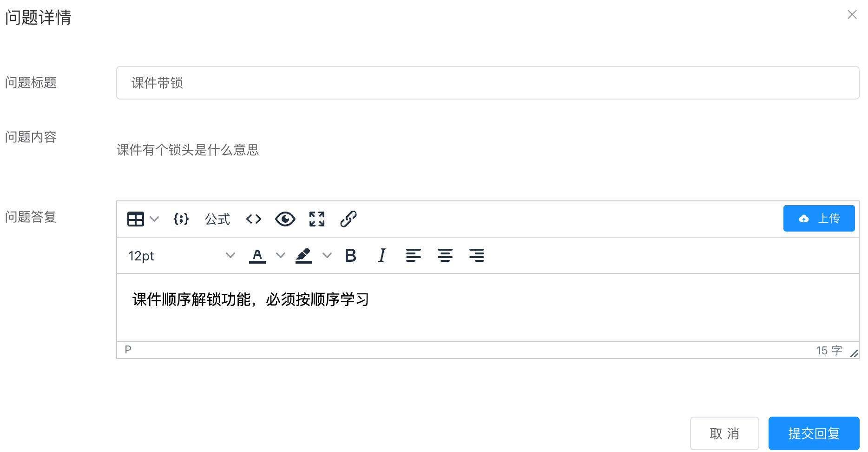The image size is (868, 452).
Task: Toggle the preview eye icon
Action: coord(285,219)
